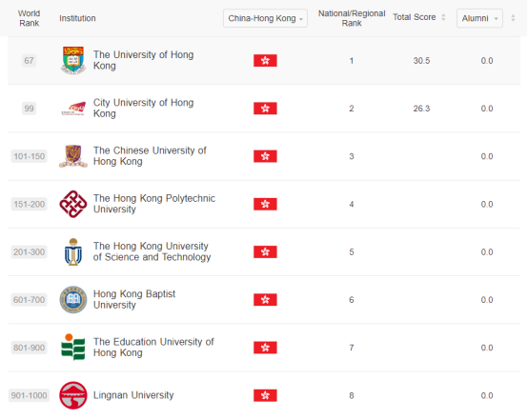Open The University of Hong Kong link
This screenshot has height=420, width=528.
pyautogui.click(x=143, y=60)
